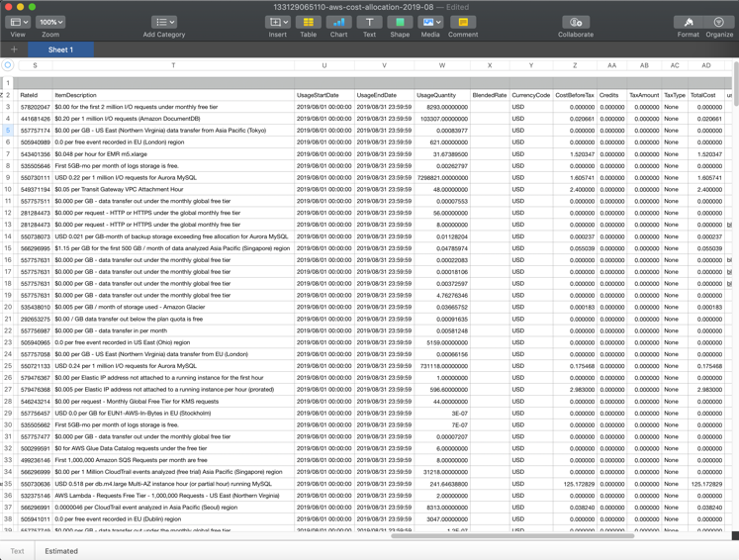The height and width of the screenshot is (560, 739).
Task: Select total cost cell 125.172829
Action: pyautogui.click(x=706, y=484)
